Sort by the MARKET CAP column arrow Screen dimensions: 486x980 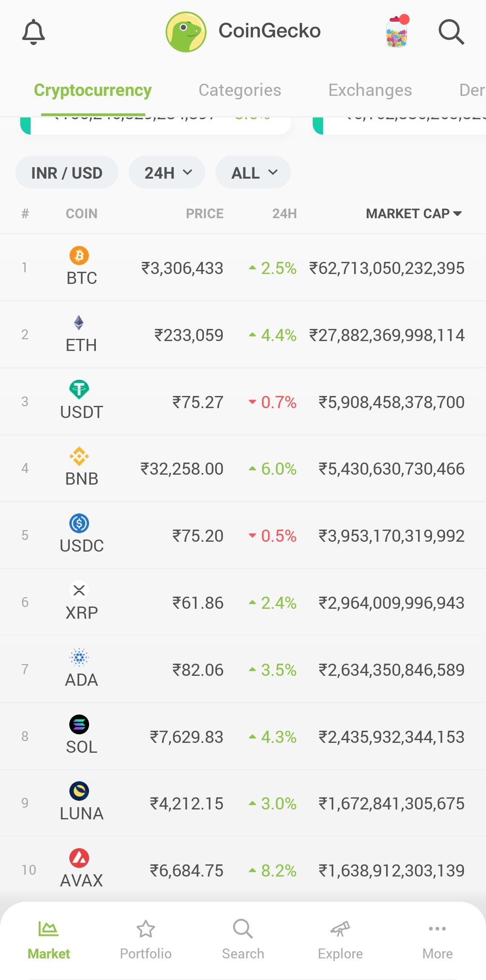click(x=458, y=214)
